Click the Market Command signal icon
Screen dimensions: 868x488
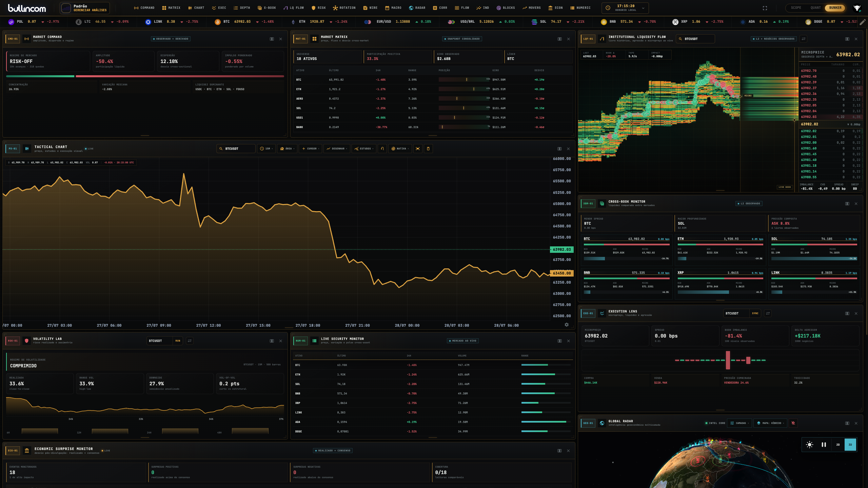pyautogui.click(x=26, y=39)
